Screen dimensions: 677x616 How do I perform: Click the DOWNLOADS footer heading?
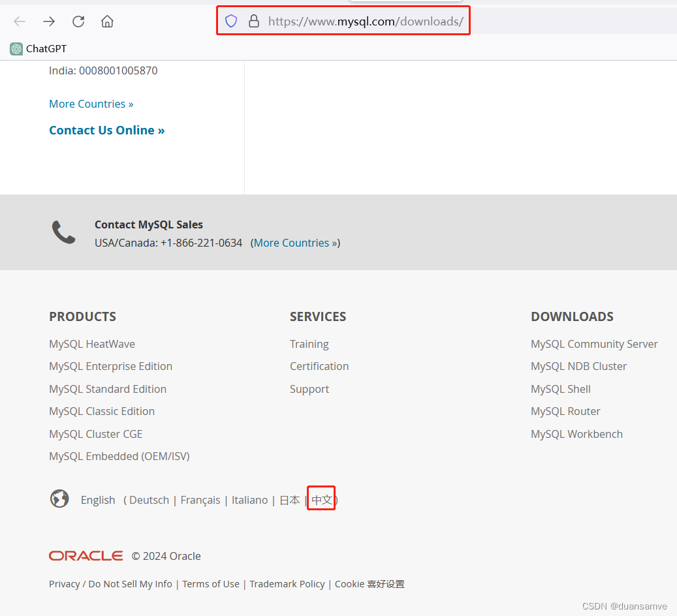572,316
